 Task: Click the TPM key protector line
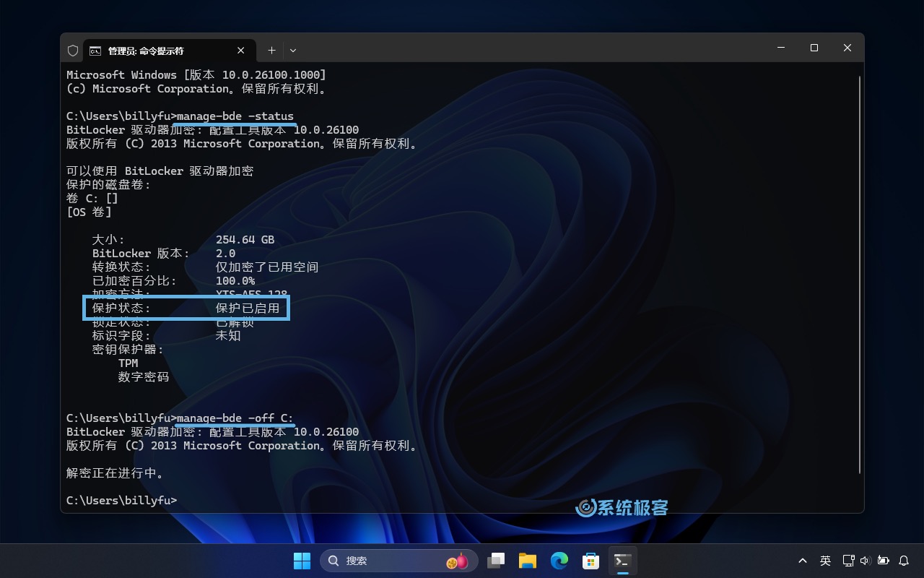pos(128,363)
